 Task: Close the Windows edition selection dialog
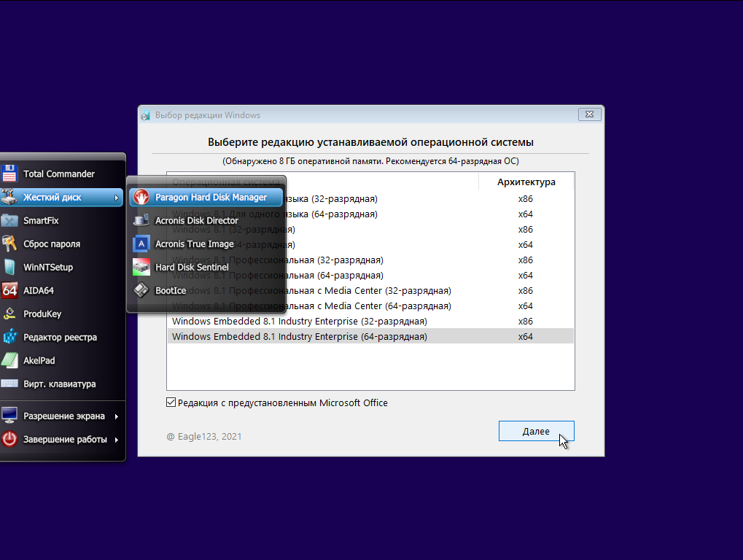pos(589,114)
